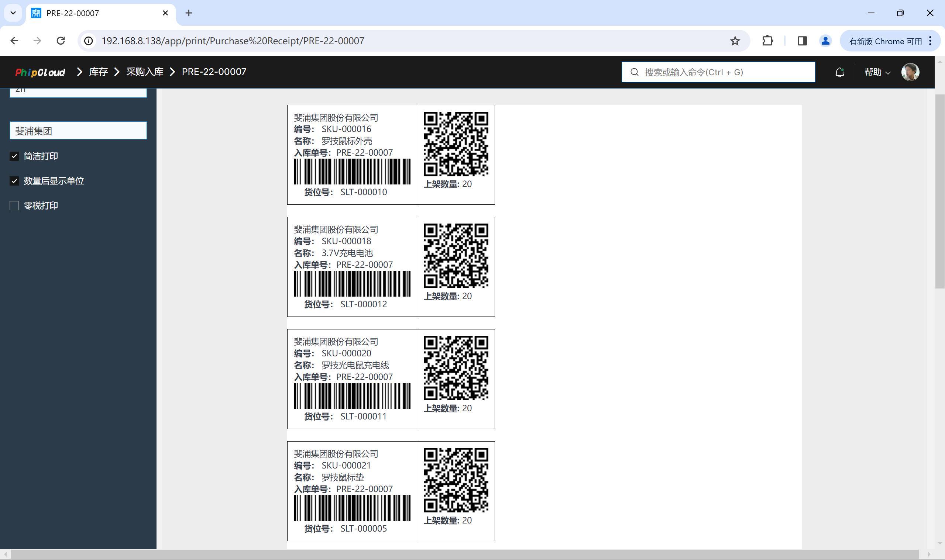Open the browser side panel icon

coord(802,41)
